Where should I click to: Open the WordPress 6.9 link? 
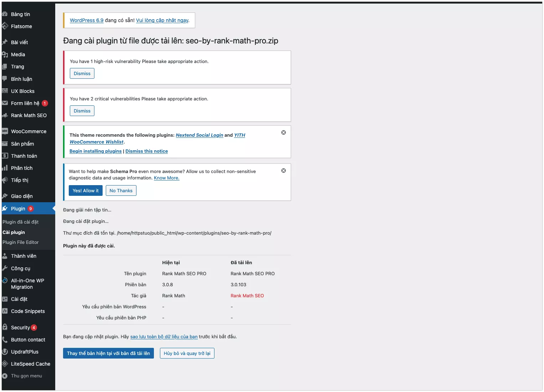point(87,20)
